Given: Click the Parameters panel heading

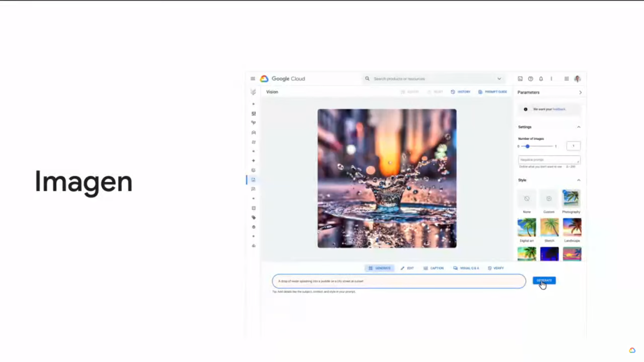Looking at the screenshot, I should pyautogui.click(x=528, y=92).
